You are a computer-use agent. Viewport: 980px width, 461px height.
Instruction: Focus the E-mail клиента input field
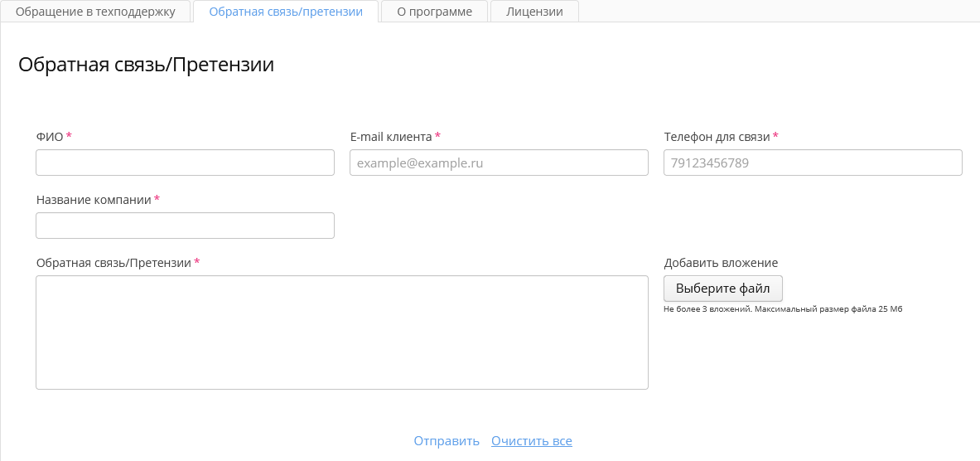499,163
